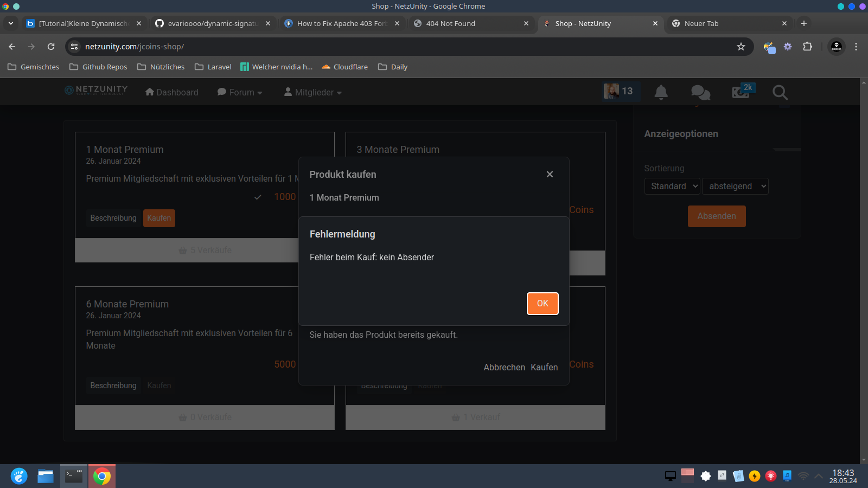The image size is (868, 488).
Task: Expand the Mitglieder dropdown menu
Action: click(x=313, y=93)
